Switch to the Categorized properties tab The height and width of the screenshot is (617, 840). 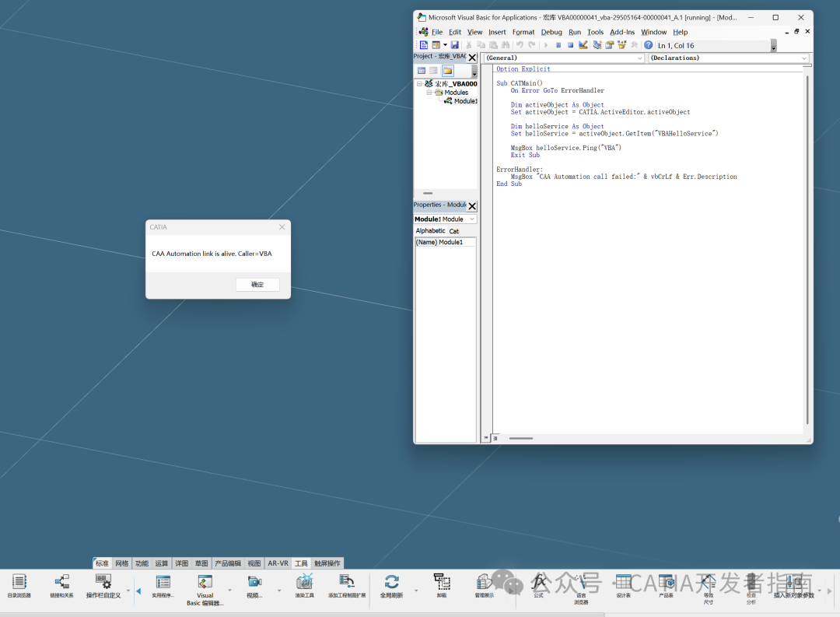tap(454, 231)
